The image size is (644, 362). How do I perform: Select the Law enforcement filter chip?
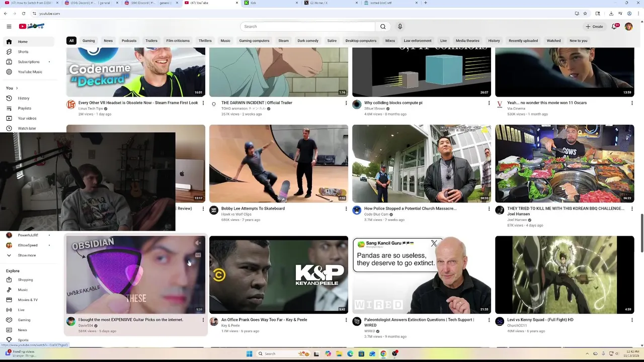(418, 41)
